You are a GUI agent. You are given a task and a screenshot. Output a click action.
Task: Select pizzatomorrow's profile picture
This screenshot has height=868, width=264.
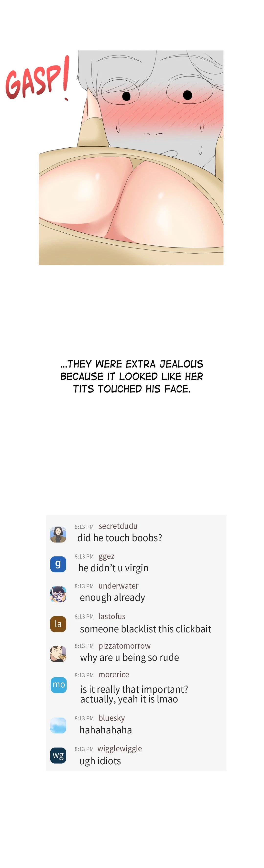pos(58,654)
